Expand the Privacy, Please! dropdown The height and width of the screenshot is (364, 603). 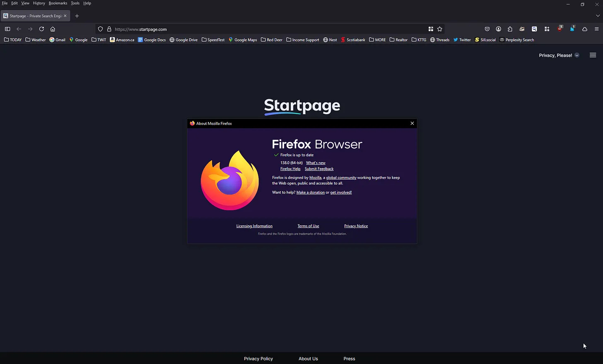point(559,55)
